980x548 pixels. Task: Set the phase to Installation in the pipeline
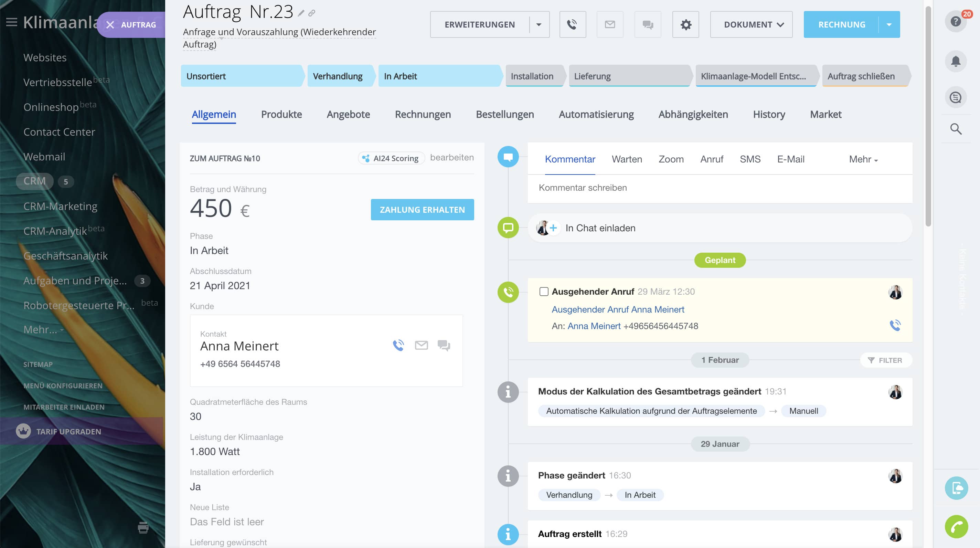pyautogui.click(x=532, y=76)
